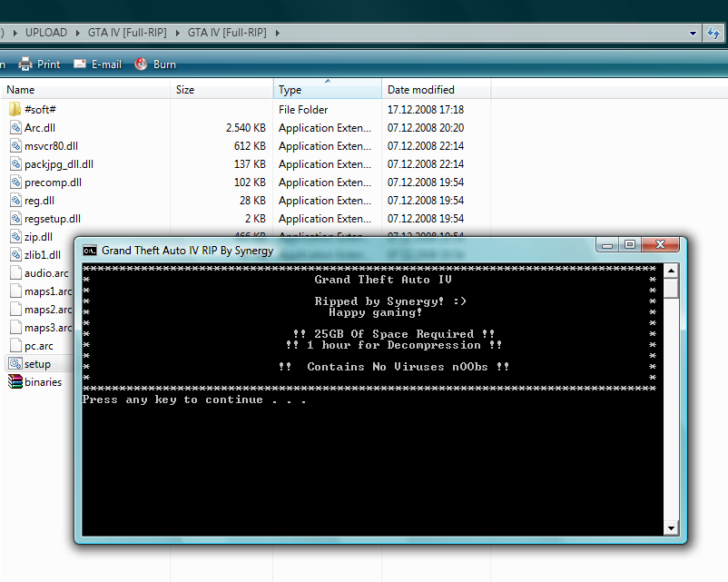The height and width of the screenshot is (582, 728).
Task: Go to first GTA IV [Full-RIP] breadcrumb
Action: tap(127, 33)
